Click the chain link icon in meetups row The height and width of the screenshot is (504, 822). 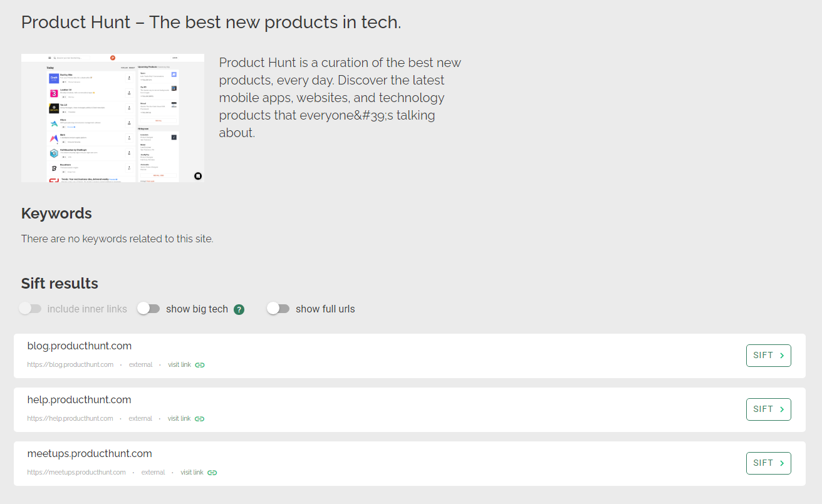[212, 473]
